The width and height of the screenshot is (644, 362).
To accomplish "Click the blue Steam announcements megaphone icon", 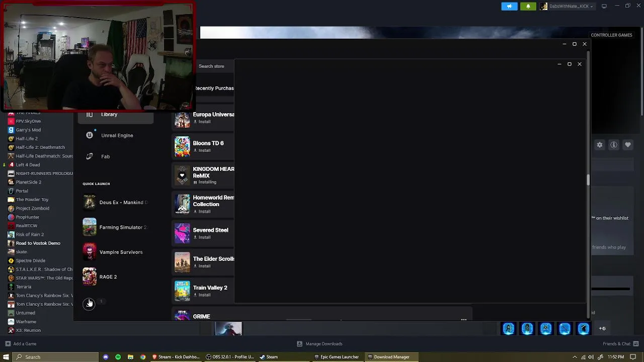I will click(509, 6).
